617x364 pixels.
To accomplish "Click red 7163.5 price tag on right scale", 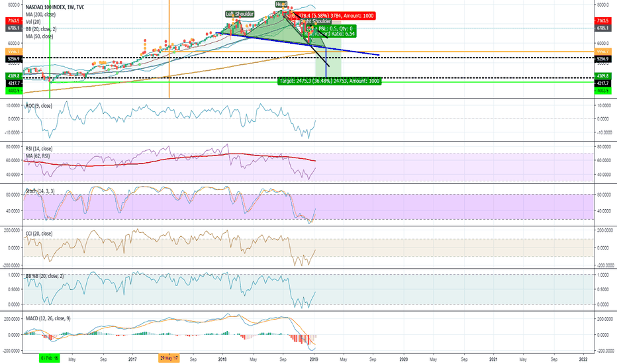I will (602, 21).
